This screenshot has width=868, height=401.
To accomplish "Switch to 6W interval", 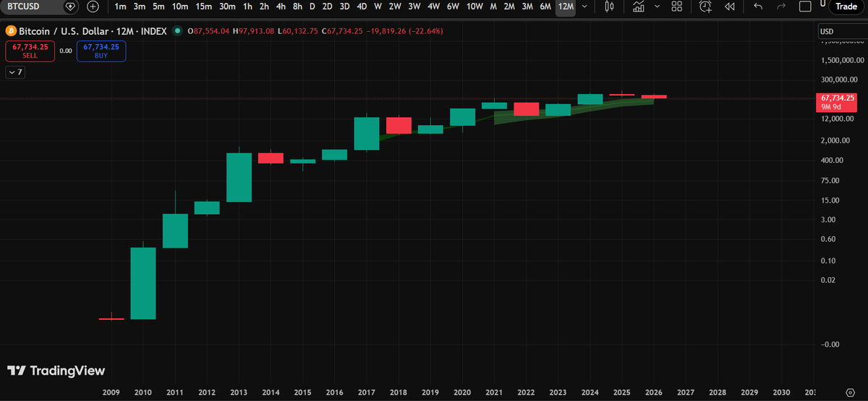I will (453, 7).
